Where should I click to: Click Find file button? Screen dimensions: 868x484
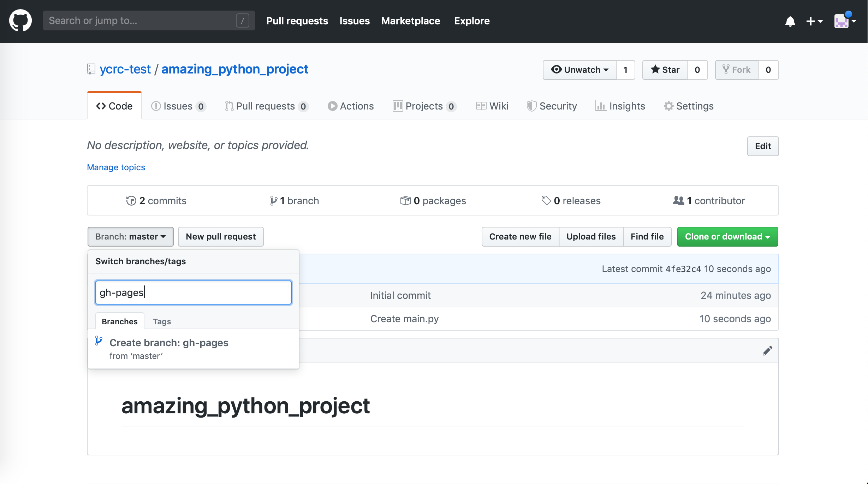647,237
